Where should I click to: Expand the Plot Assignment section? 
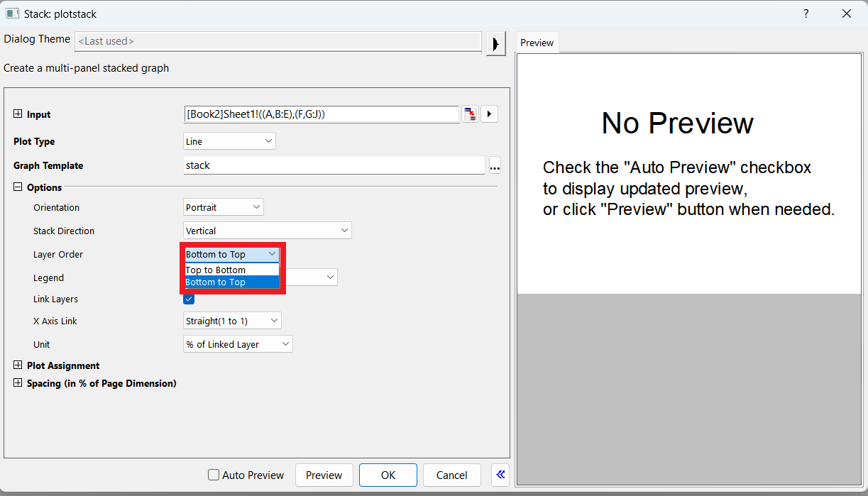[x=18, y=365]
